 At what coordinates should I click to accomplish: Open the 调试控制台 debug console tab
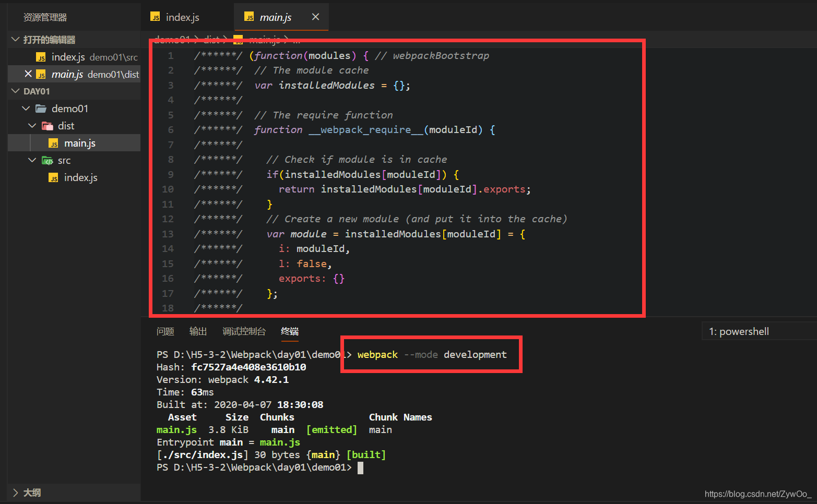pos(244,331)
